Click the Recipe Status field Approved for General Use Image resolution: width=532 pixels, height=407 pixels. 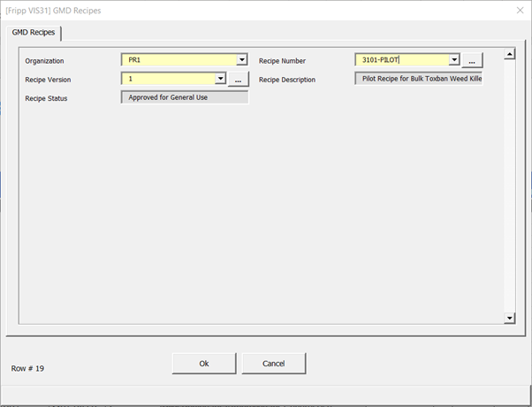[185, 97]
